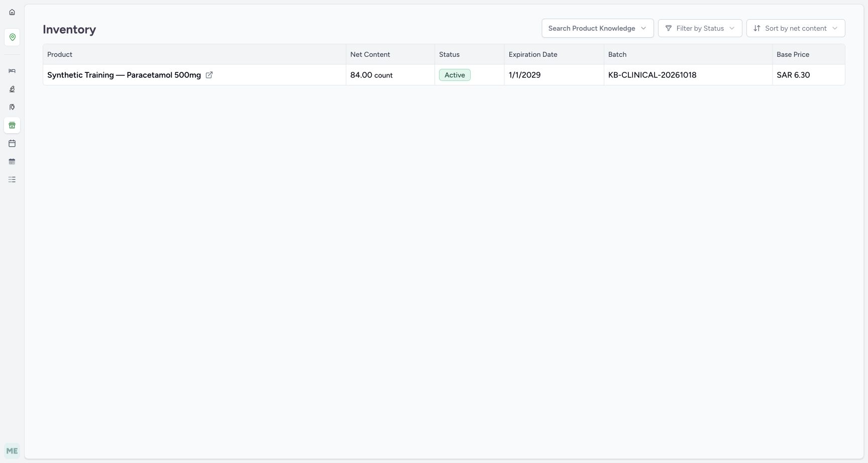
Task: Open Search Product Knowledge dropdown
Action: 597,28
